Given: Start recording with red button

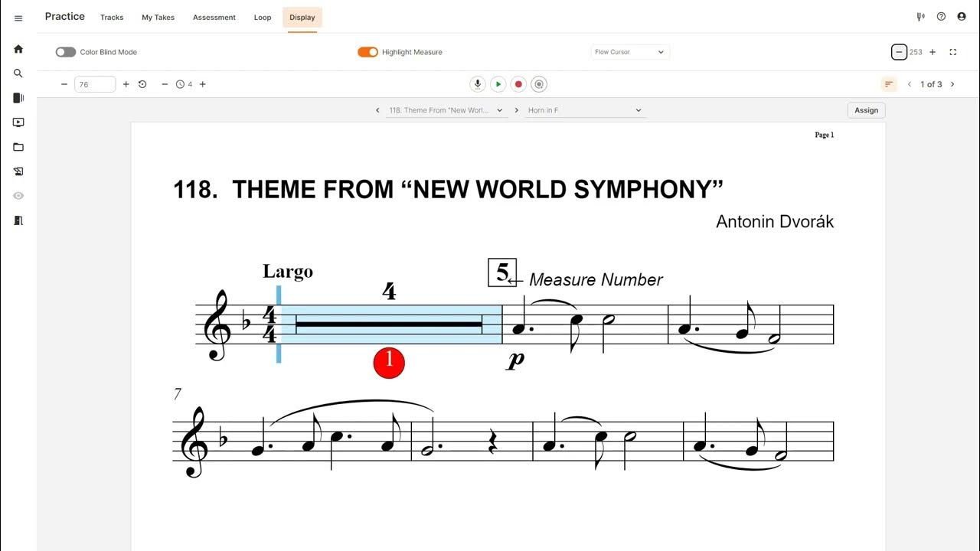Looking at the screenshot, I should pos(518,84).
